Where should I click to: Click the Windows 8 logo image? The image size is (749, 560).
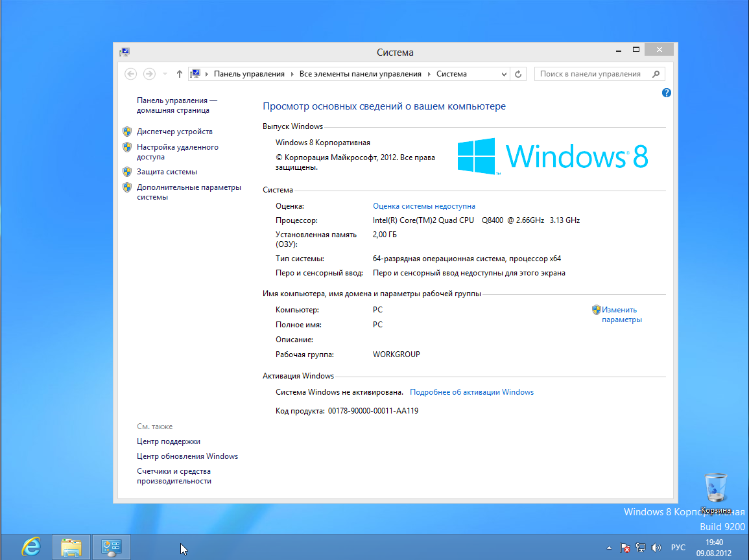coord(553,156)
